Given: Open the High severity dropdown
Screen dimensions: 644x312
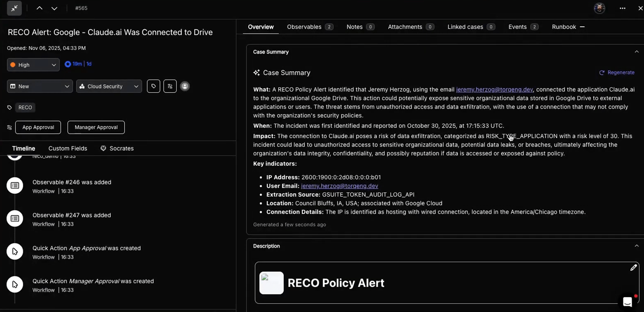Looking at the screenshot, I should point(33,65).
